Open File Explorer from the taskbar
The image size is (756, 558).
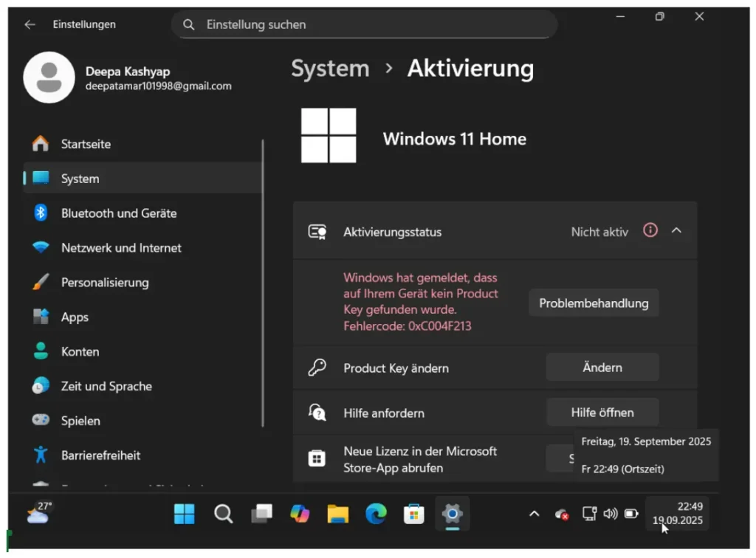pyautogui.click(x=337, y=514)
